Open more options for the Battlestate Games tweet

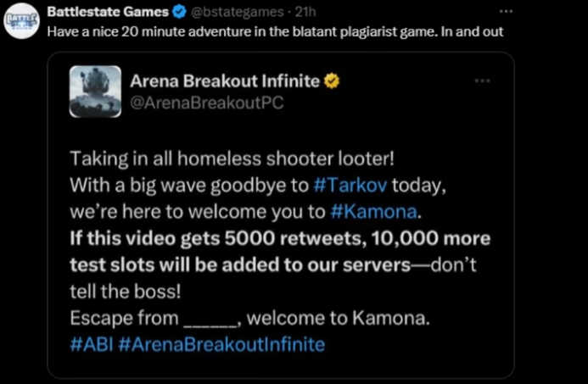click(x=507, y=13)
